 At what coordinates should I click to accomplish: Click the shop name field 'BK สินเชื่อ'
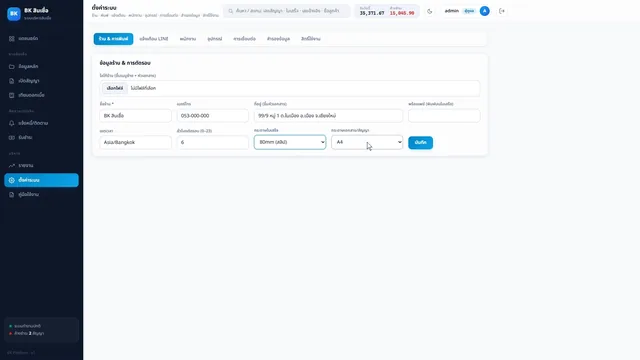click(136, 116)
